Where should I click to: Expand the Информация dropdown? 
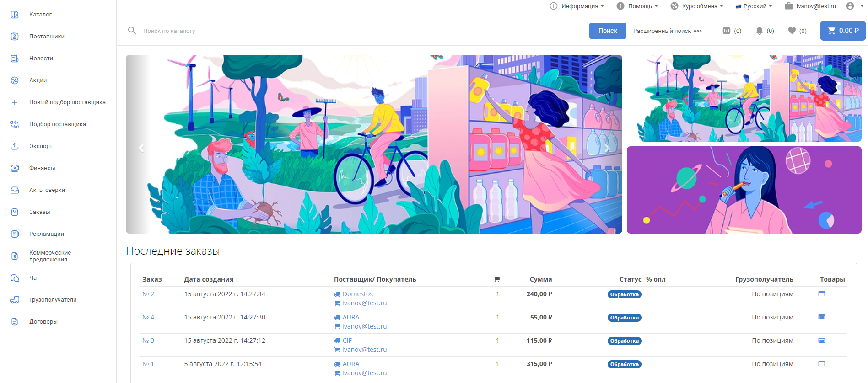[577, 6]
